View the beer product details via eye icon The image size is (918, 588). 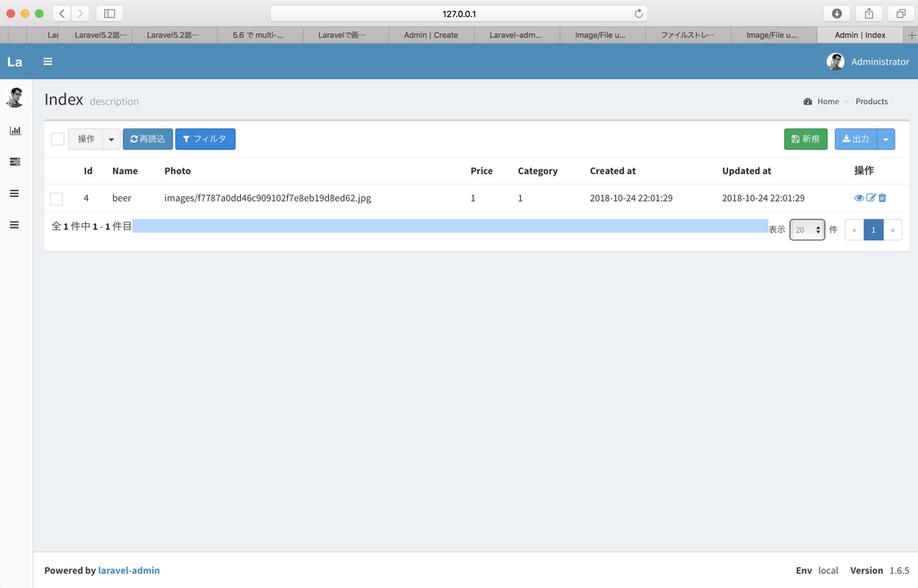(x=859, y=197)
